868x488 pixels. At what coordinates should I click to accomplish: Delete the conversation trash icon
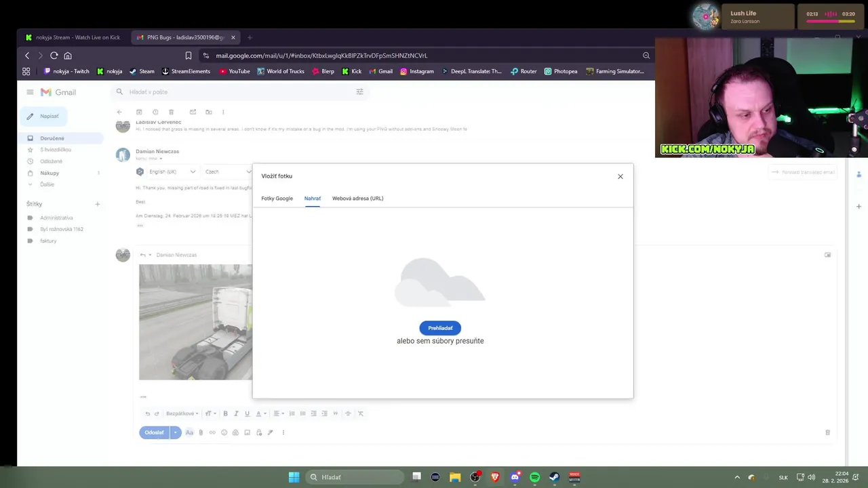[x=171, y=112]
